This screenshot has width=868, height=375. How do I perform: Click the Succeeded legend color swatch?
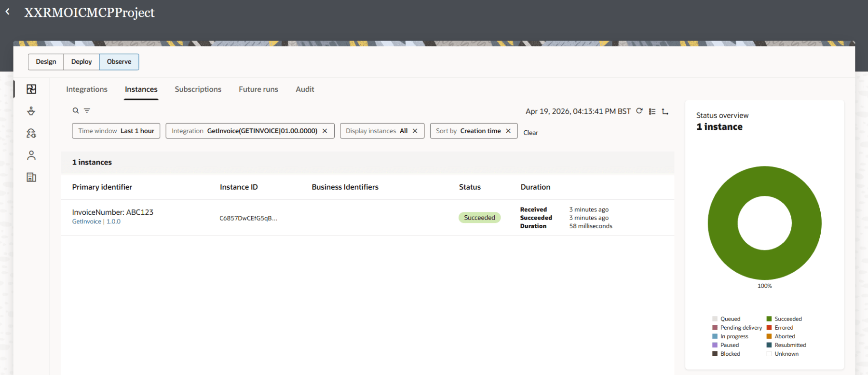coord(769,319)
